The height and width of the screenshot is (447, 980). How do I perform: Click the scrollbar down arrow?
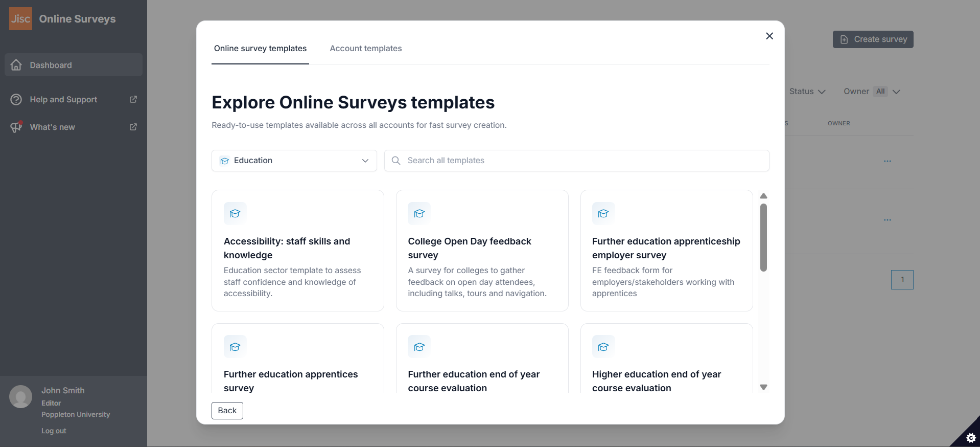tap(764, 387)
